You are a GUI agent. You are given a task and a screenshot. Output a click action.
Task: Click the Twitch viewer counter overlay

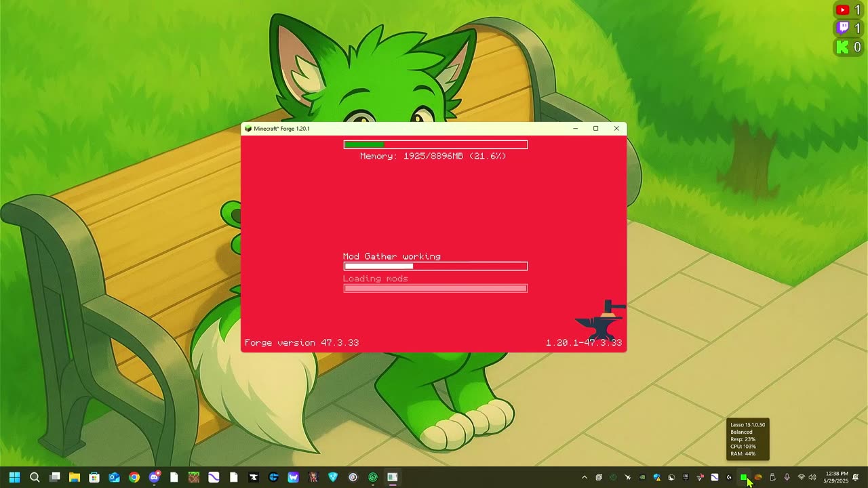coord(848,28)
